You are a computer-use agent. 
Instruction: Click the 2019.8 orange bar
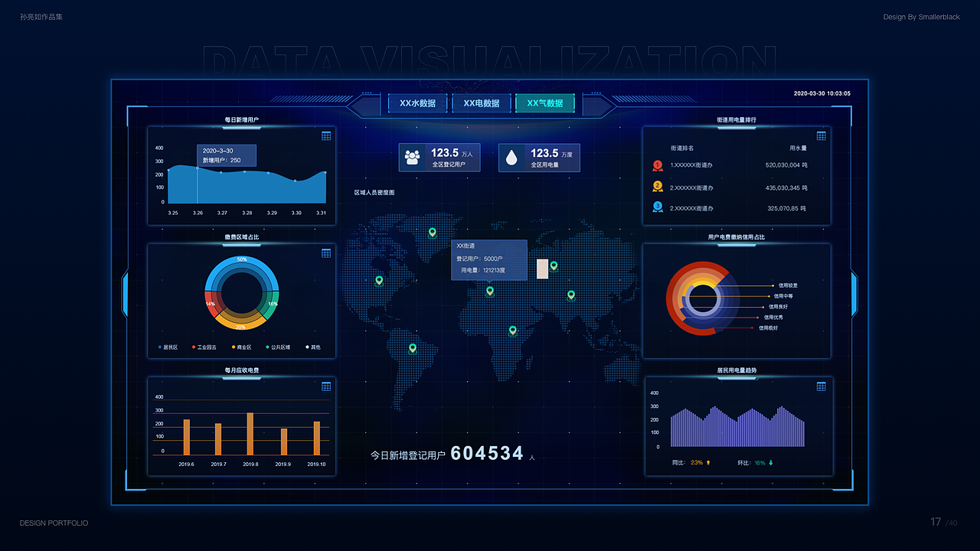click(250, 434)
